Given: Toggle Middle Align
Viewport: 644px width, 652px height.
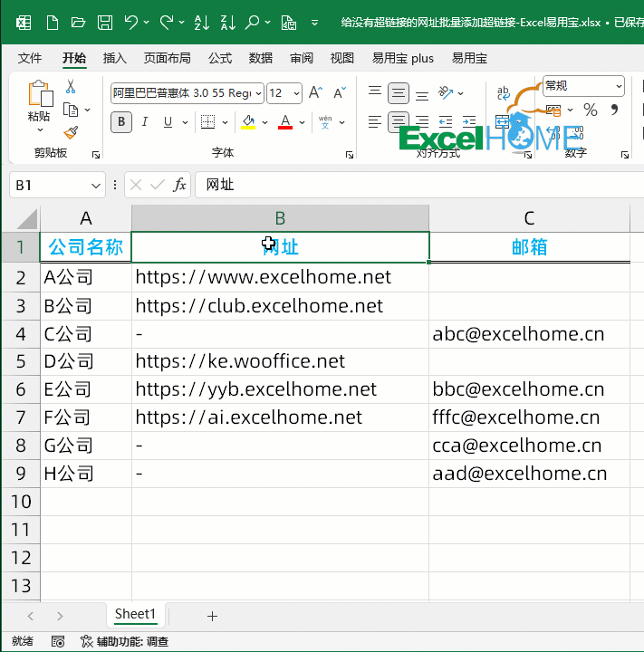Looking at the screenshot, I should pos(399,93).
